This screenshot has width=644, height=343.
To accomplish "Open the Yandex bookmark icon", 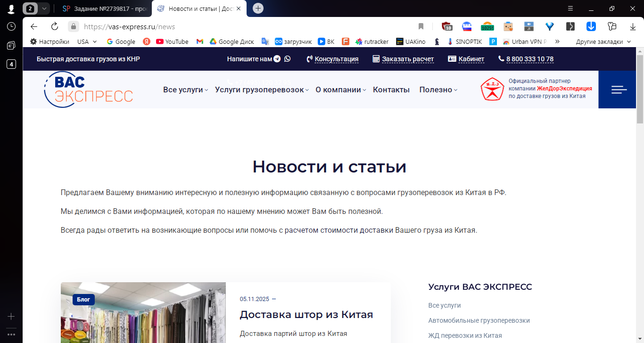I will (x=147, y=41).
